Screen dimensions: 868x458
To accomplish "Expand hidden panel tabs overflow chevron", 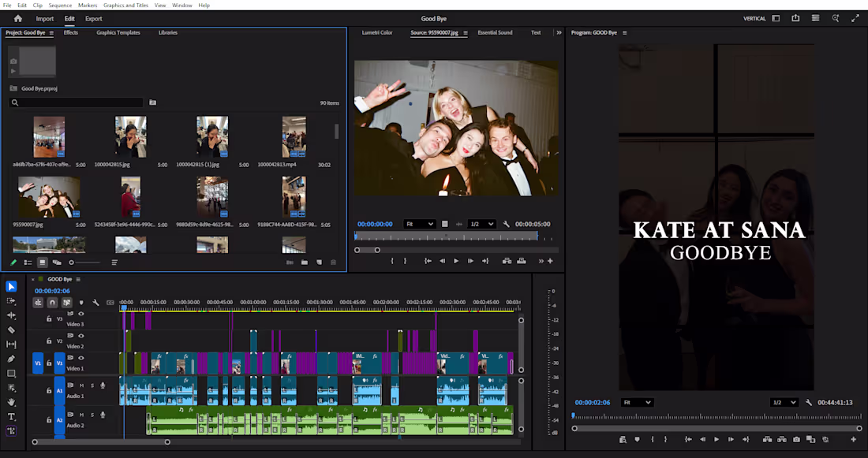I will click(559, 32).
